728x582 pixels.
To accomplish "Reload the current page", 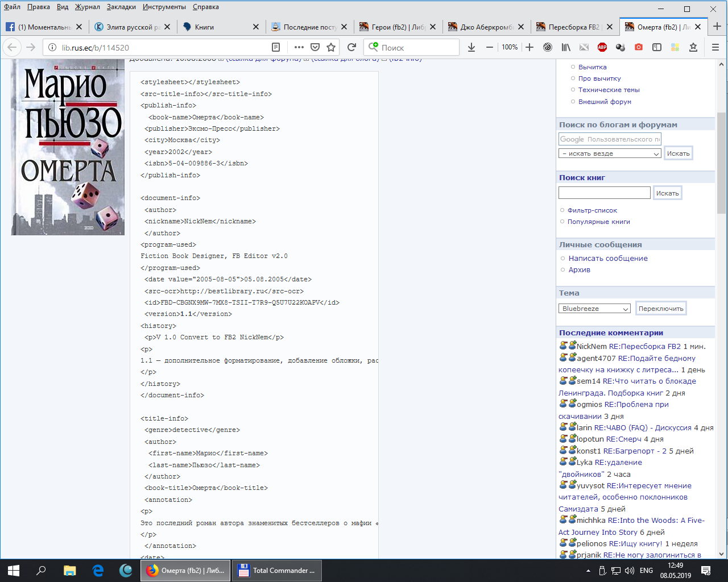I will pos(351,47).
